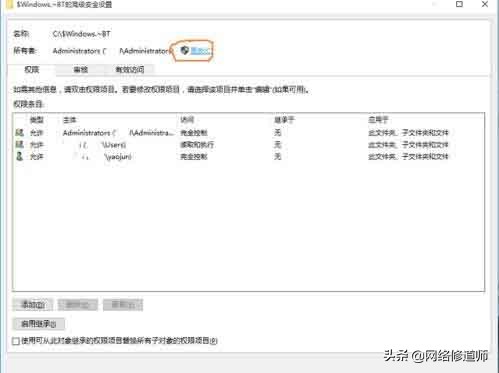Click the user icon in the yaojun row
This screenshot has height=373, width=499.
pos(20,156)
